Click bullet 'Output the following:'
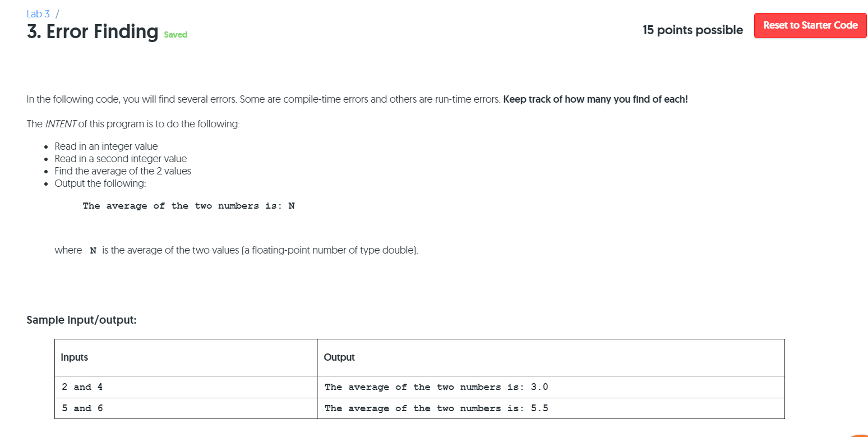 [100, 183]
